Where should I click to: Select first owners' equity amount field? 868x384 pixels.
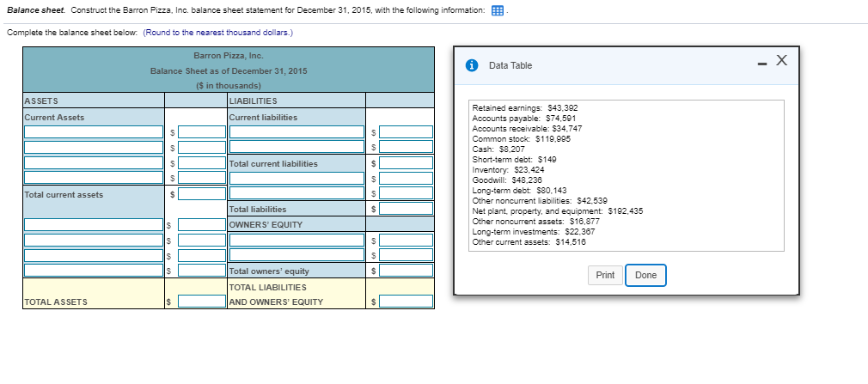pos(406,241)
